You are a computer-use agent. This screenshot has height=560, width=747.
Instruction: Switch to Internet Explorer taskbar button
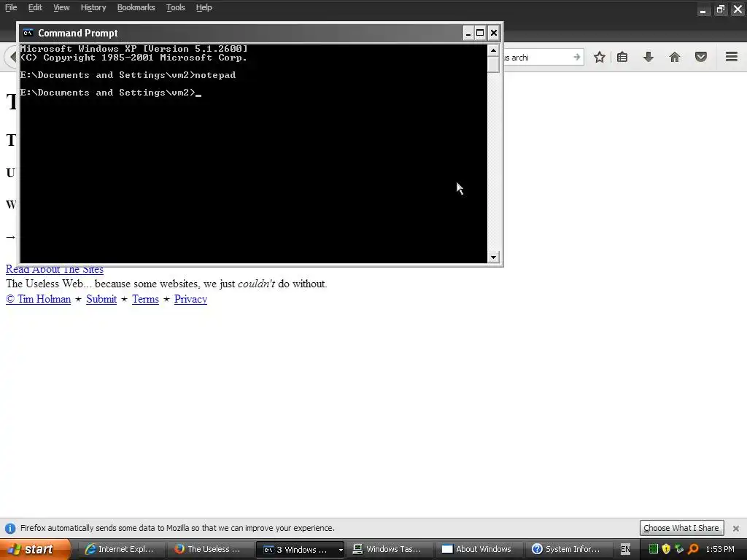[x=120, y=549]
